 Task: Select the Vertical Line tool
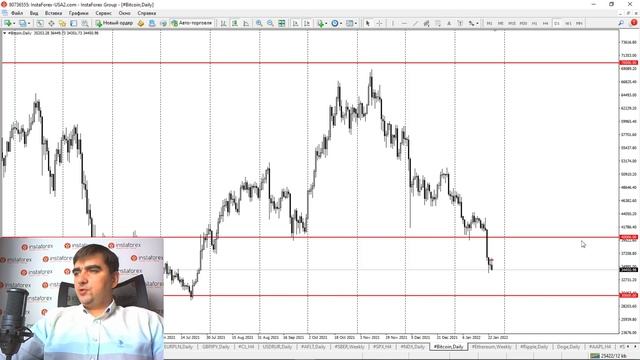point(393,23)
